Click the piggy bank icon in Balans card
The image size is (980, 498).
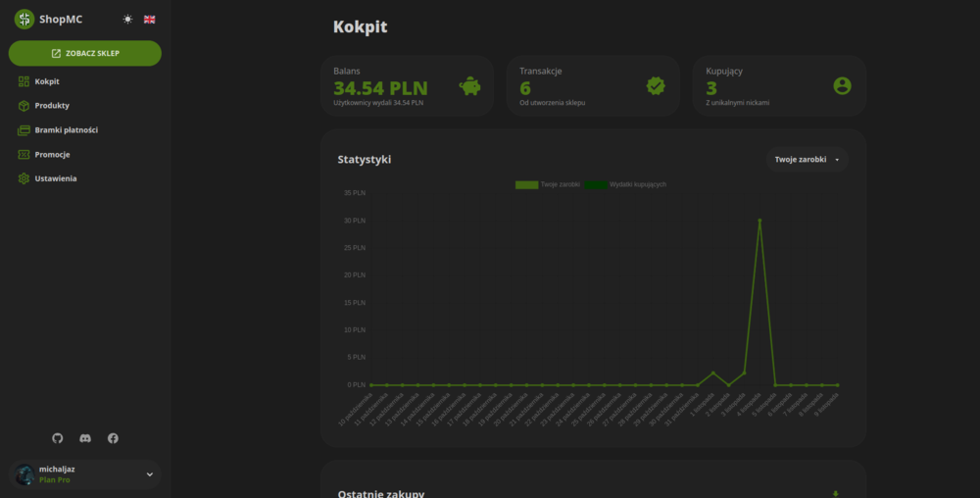tap(470, 86)
